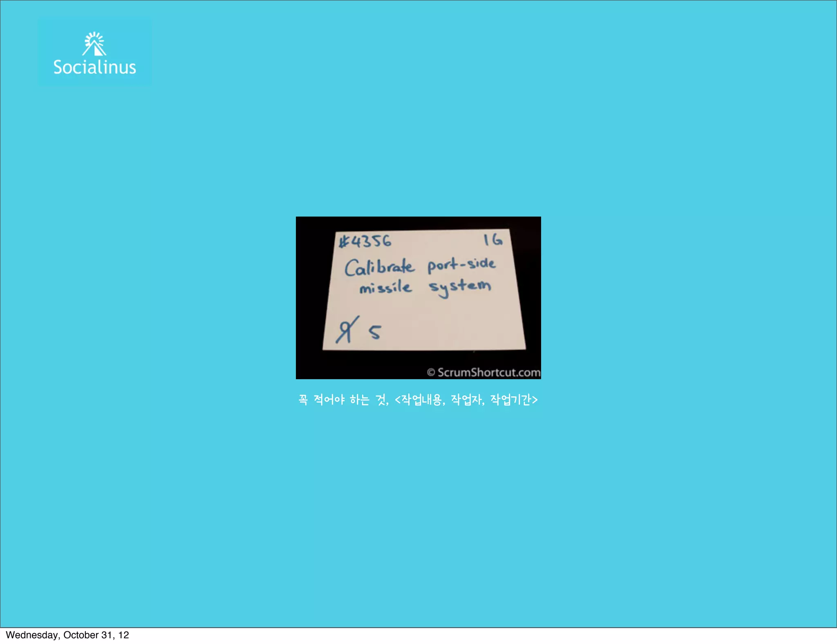The width and height of the screenshot is (837, 644).
Task: Click the #4356 card number
Action: [x=365, y=241]
